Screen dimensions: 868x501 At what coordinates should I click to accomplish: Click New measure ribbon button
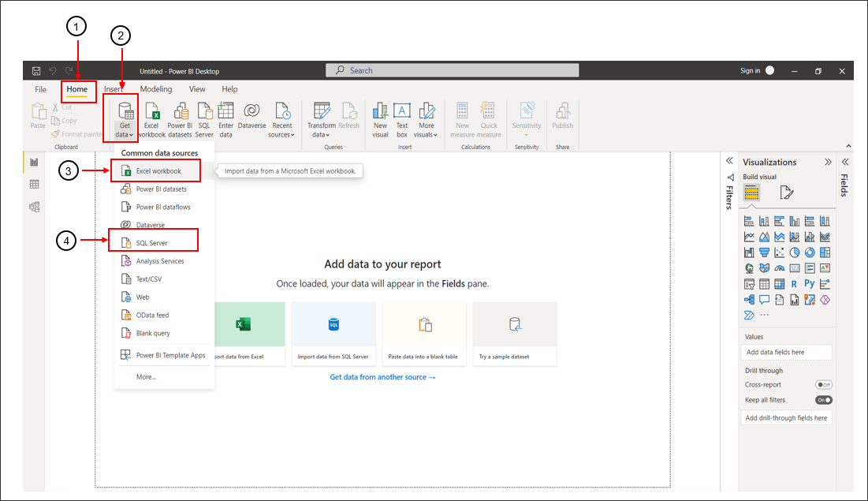pos(462,120)
